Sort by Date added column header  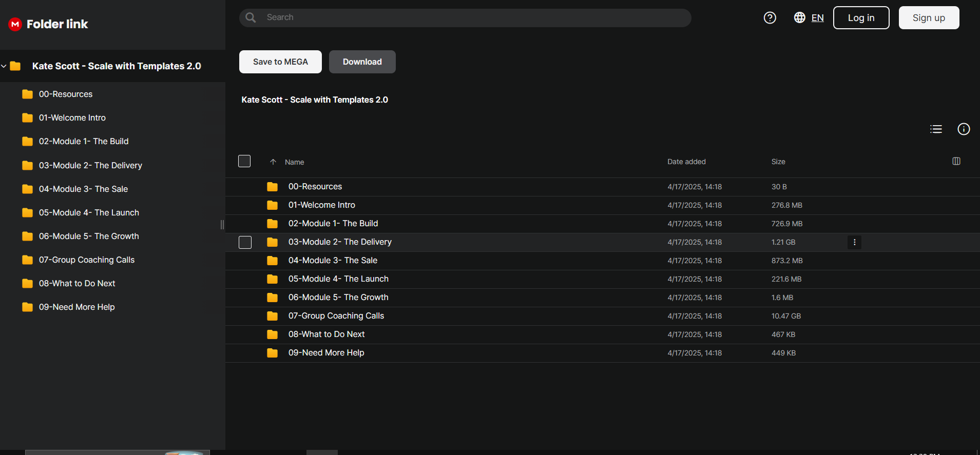(686, 162)
